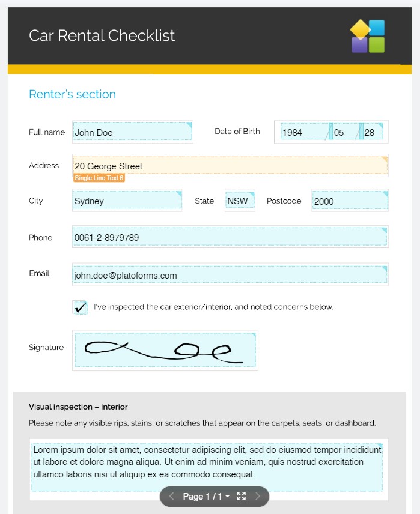This screenshot has height=514, width=420.
Task: Focus the Postcode field showing 2000
Action: click(x=350, y=201)
